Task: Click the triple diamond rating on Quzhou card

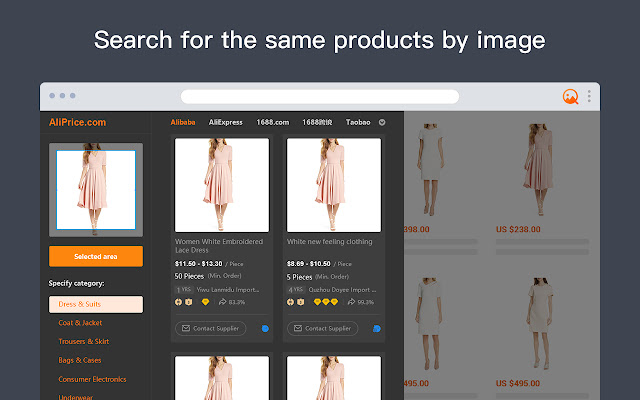Action: [326, 302]
